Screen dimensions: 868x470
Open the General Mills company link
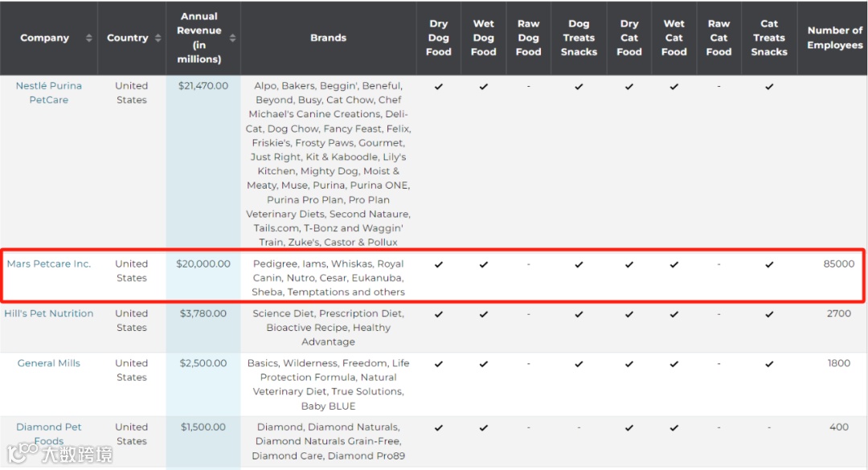click(49, 363)
